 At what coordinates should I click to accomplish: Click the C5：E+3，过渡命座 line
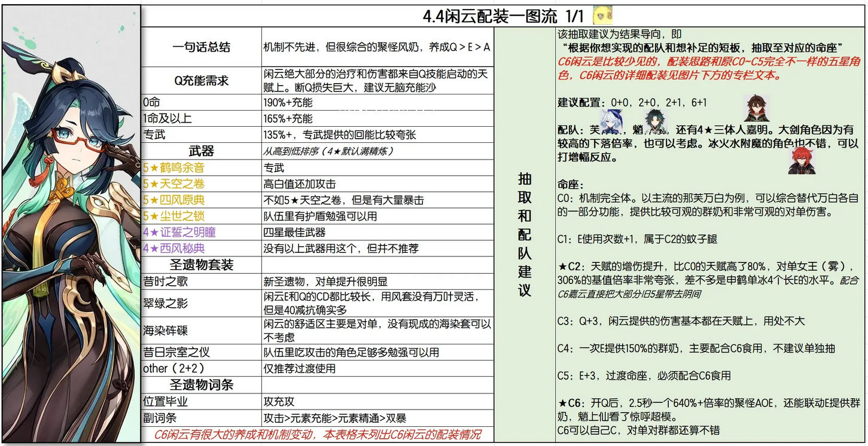coord(644,375)
